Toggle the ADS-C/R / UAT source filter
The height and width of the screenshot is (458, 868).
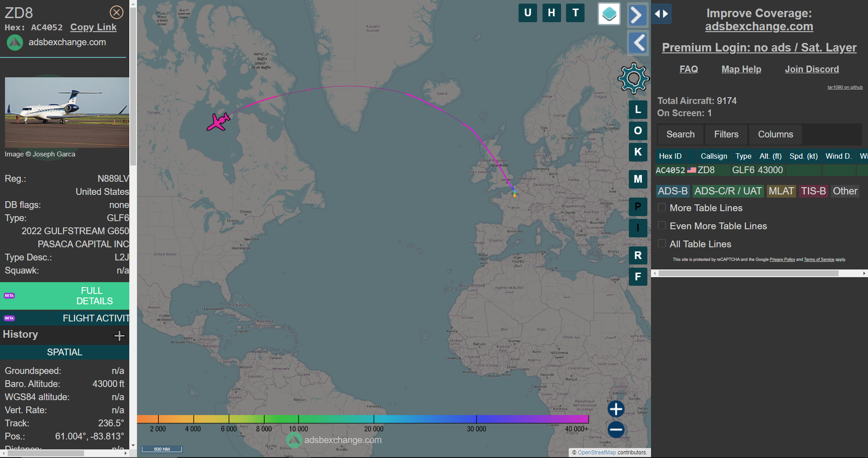coord(728,191)
